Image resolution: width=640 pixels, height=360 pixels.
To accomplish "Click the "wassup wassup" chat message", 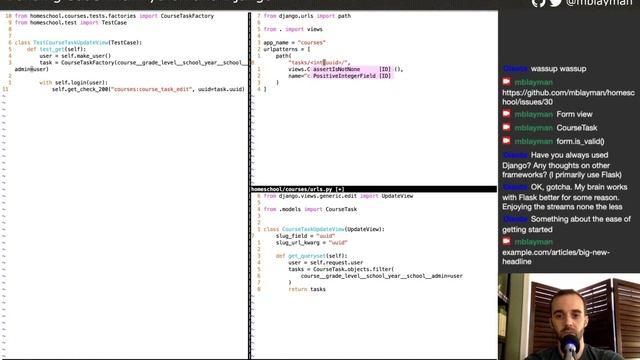I will pos(558,69).
